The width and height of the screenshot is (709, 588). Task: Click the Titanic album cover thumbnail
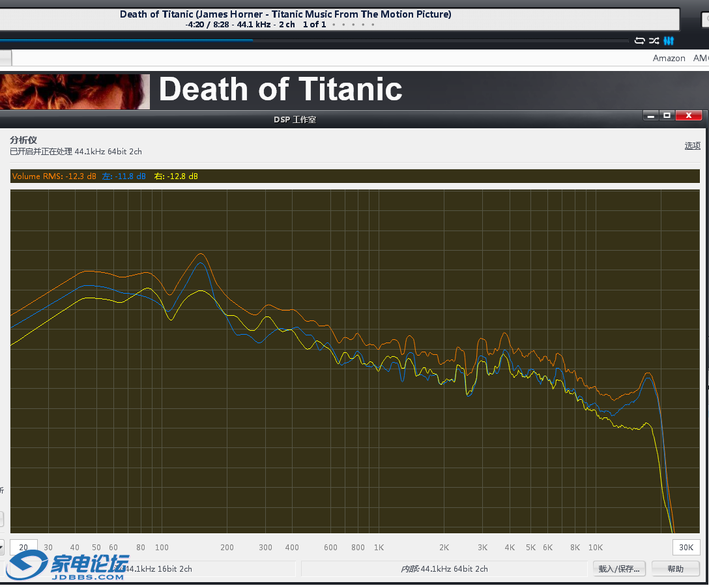click(x=74, y=91)
